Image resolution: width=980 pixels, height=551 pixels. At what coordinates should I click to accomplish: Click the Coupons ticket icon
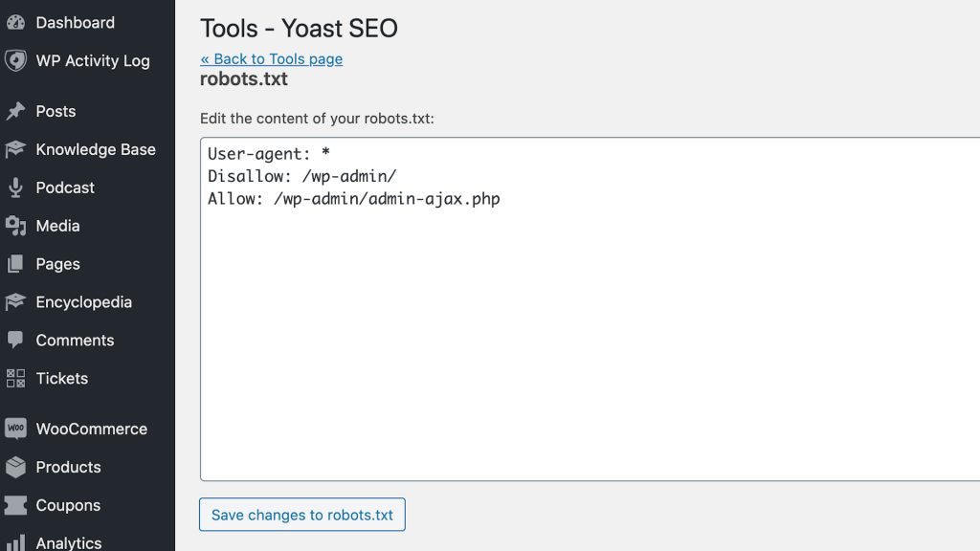point(15,506)
